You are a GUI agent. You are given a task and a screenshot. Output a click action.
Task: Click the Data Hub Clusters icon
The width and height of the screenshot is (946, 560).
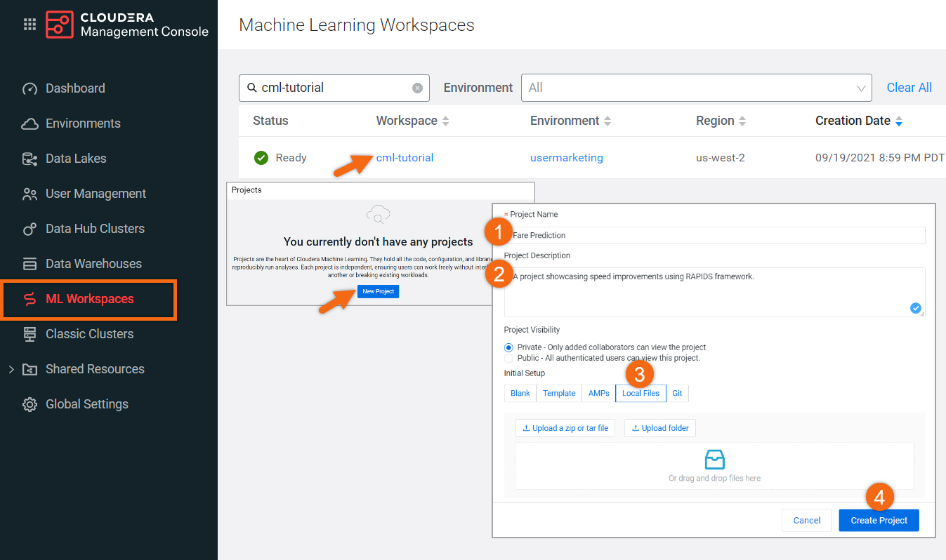tap(29, 229)
